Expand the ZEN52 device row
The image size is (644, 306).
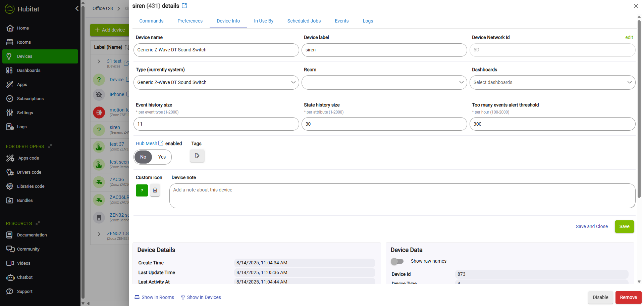99,234
